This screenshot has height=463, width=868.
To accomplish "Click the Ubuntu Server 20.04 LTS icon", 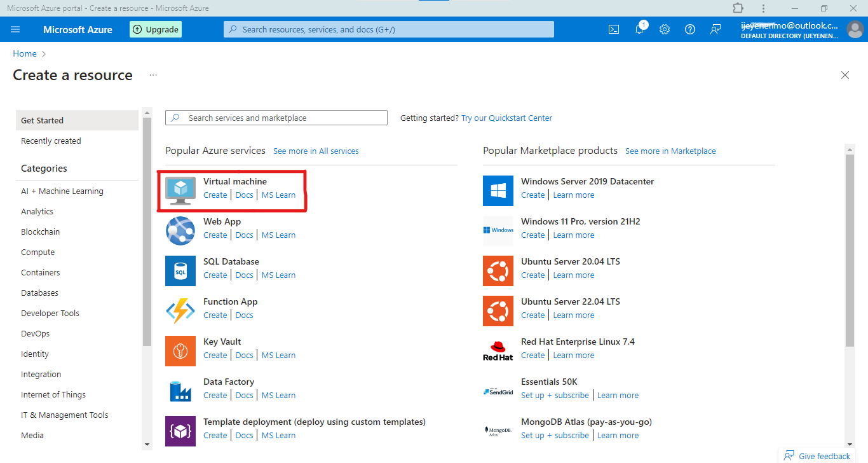I will tap(498, 270).
